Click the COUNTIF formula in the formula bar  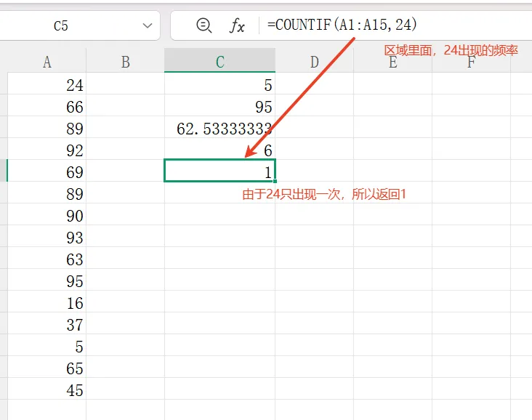pos(342,25)
